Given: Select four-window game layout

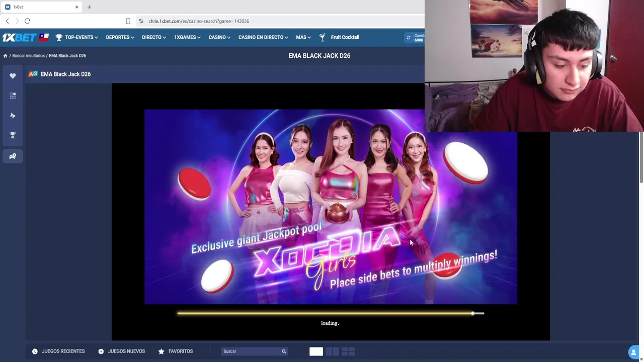Looking at the screenshot, I should pos(348,351).
